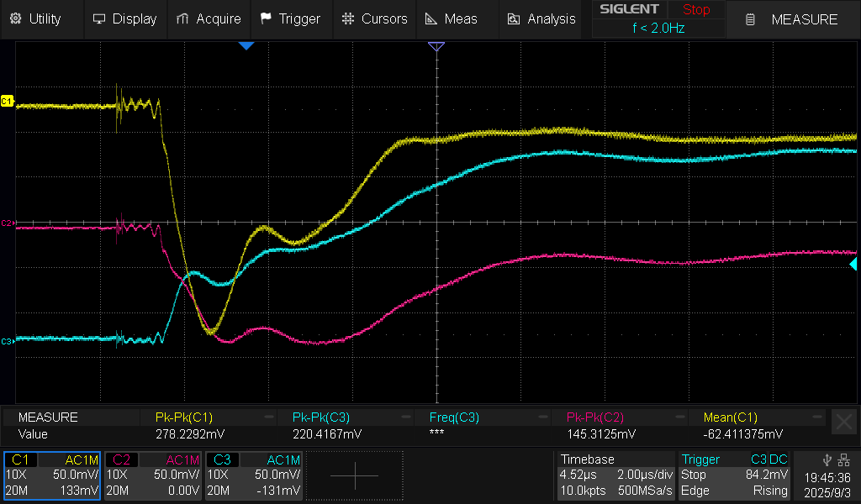Close the measurement results panel
Viewport: 861px width, 504px height.
(x=843, y=422)
